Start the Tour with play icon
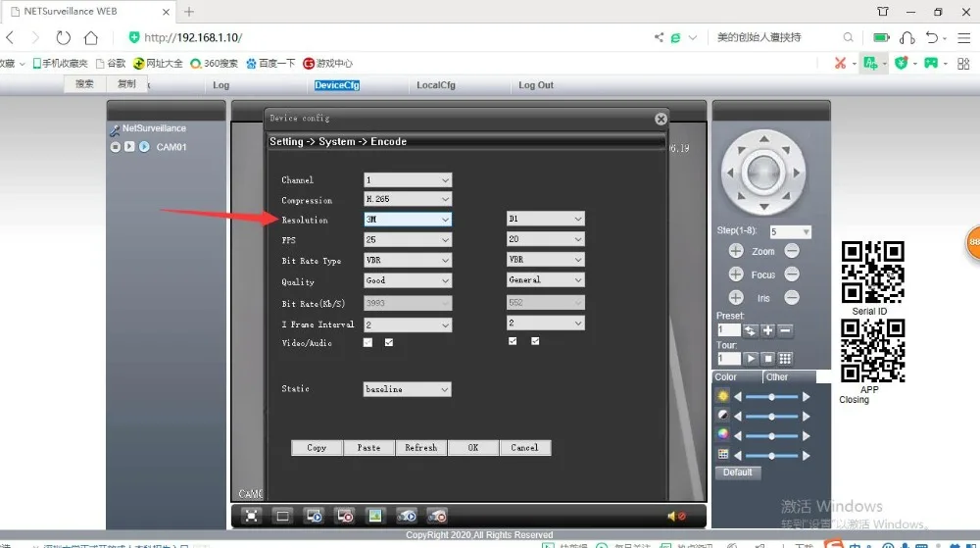 click(750, 359)
